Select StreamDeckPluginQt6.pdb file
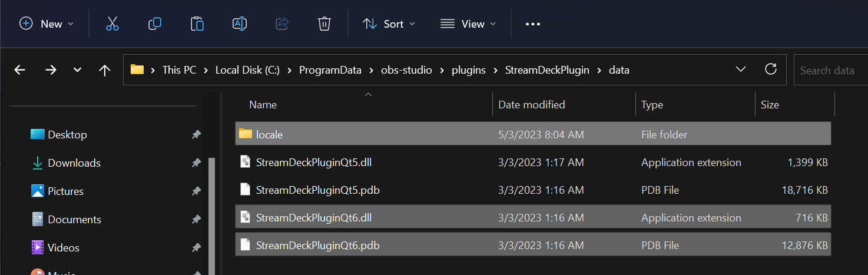868x275 pixels. point(533,245)
